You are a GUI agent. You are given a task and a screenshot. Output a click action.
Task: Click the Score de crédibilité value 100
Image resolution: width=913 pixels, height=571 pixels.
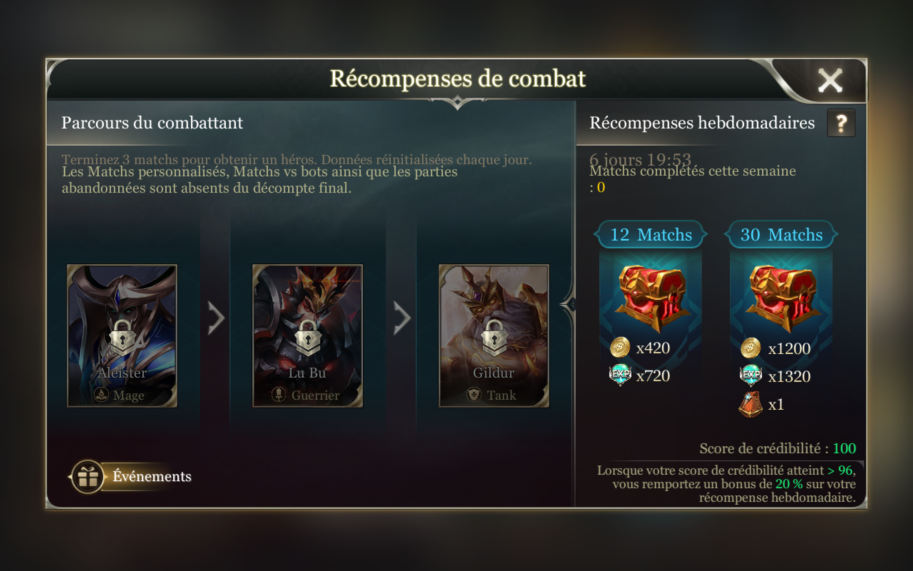click(x=844, y=448)
